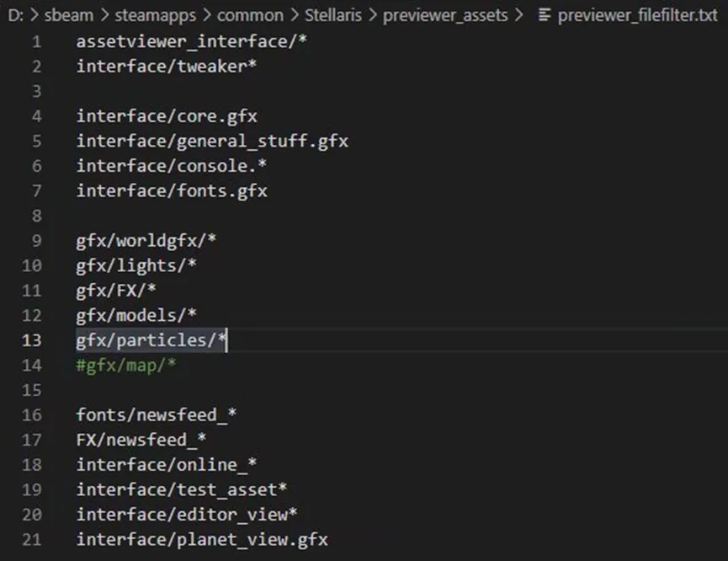Click on the interface/core.gfx text
Screen dimensions: 728x561
pos(167,115)
